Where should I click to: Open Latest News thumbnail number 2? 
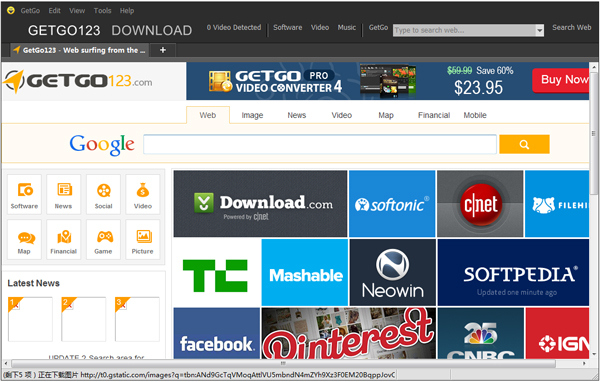[x=83, y=319]
